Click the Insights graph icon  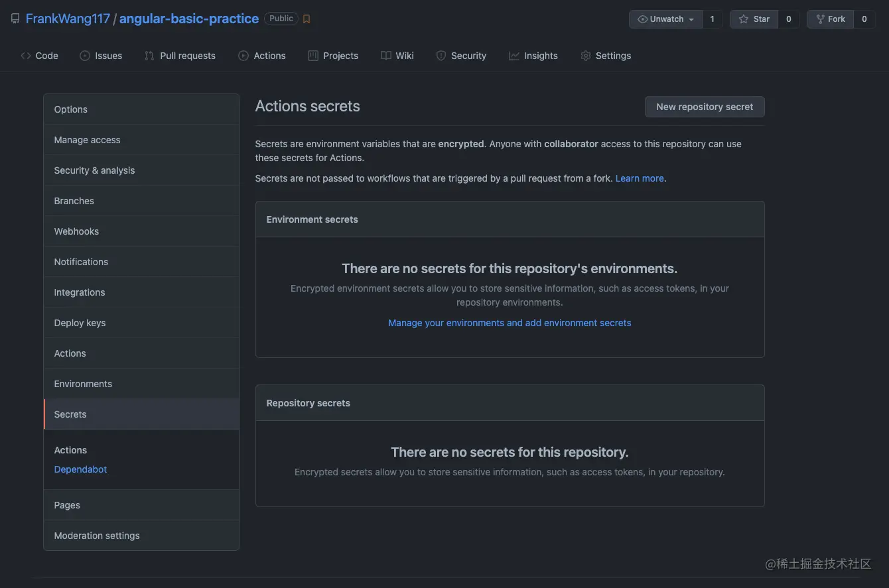pyautogui.click(x=514, y=56)
